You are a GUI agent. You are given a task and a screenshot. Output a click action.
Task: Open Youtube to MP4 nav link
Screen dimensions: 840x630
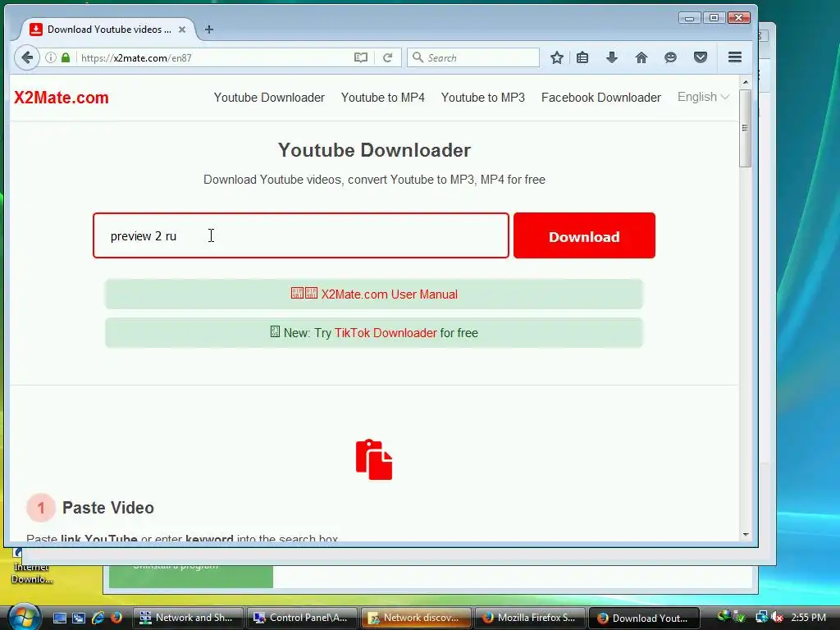click(382, 98)
